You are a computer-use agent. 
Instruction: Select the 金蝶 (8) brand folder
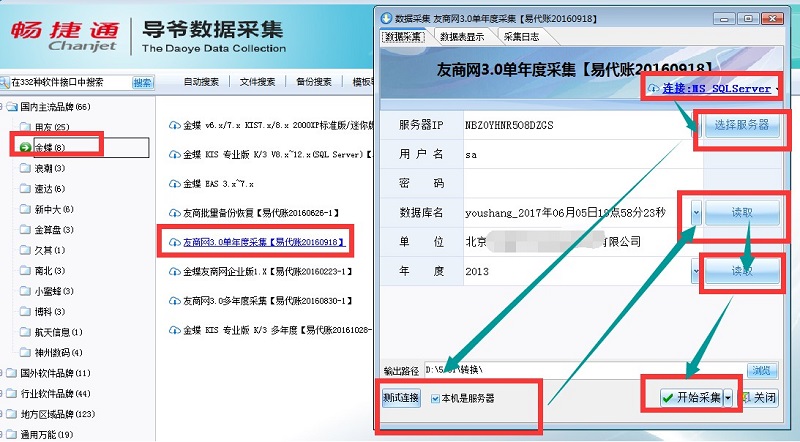tap(49, 148)
